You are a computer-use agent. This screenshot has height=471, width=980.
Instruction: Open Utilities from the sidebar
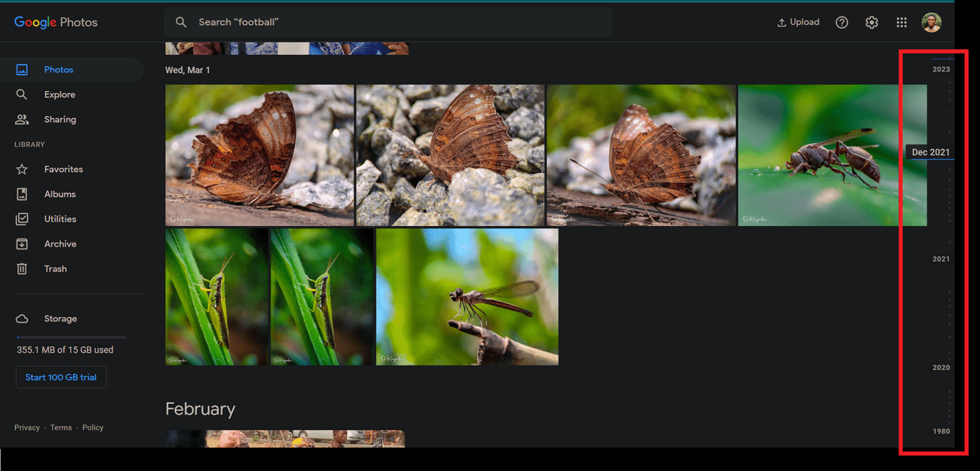(60, 219)
